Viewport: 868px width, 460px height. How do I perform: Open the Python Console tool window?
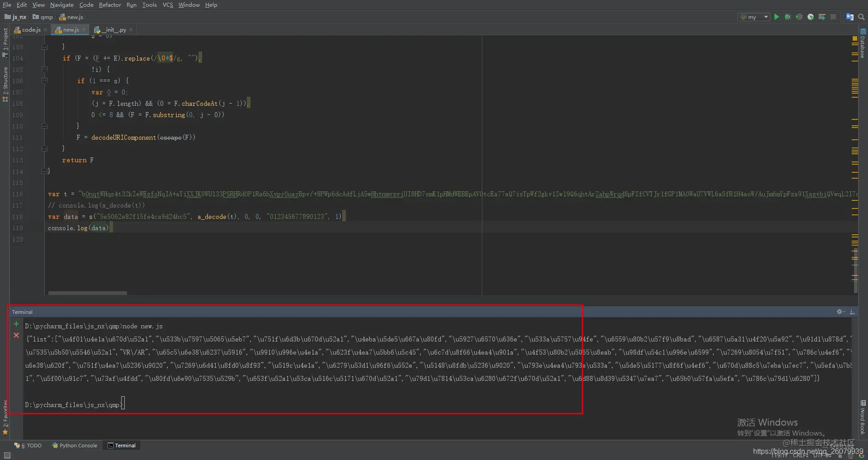(75, 446)
